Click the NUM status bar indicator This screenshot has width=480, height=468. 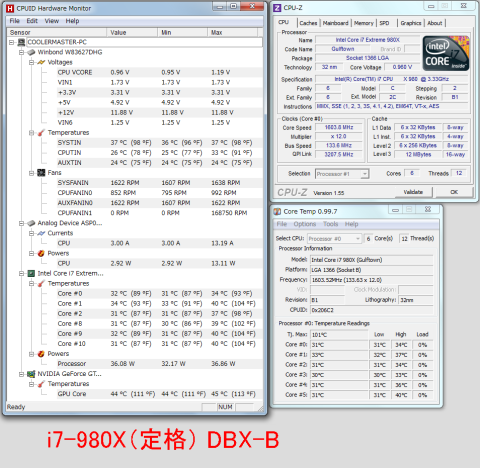point(225,407)
